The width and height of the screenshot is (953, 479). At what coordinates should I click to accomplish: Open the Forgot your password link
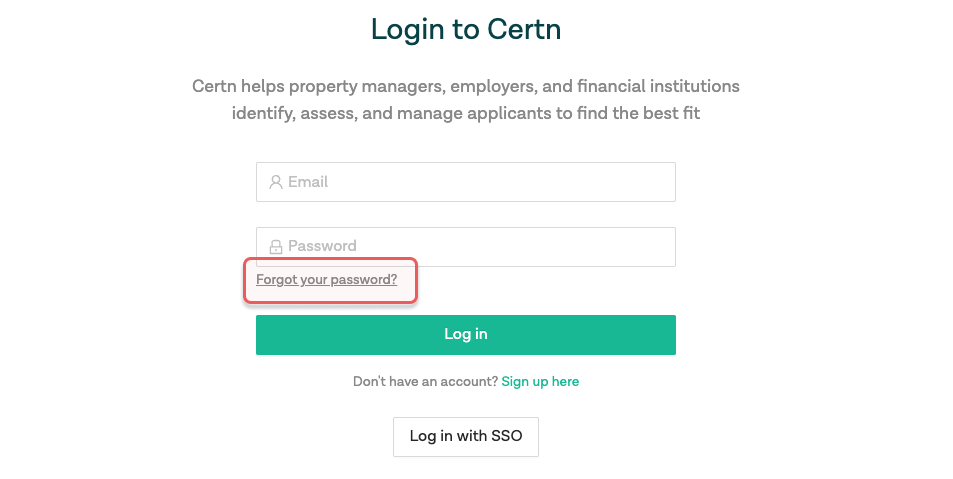(x=326, y=280)
